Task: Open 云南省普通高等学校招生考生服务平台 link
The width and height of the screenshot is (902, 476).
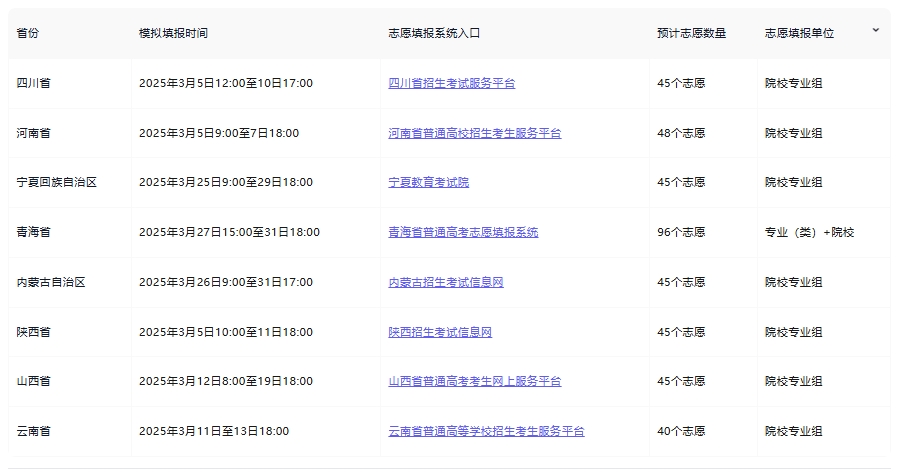Action: [486, 431]
